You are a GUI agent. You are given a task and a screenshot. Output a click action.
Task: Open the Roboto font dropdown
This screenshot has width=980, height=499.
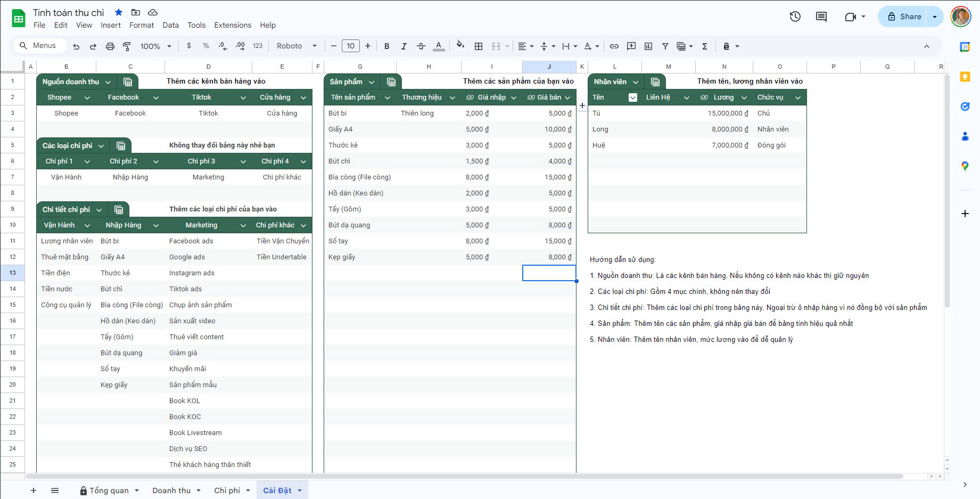coord(297,46)
